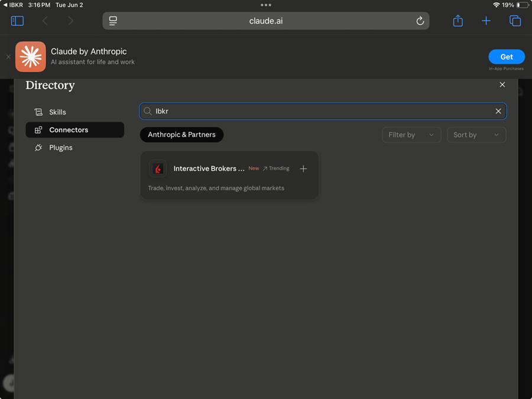Tap the multitasking three-dots control

pos(265,5)
